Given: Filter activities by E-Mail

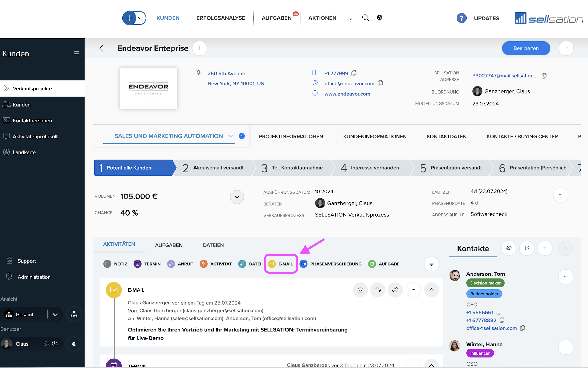Looking at the screenshot, I should pyautogui.click(x=281, y=264).
